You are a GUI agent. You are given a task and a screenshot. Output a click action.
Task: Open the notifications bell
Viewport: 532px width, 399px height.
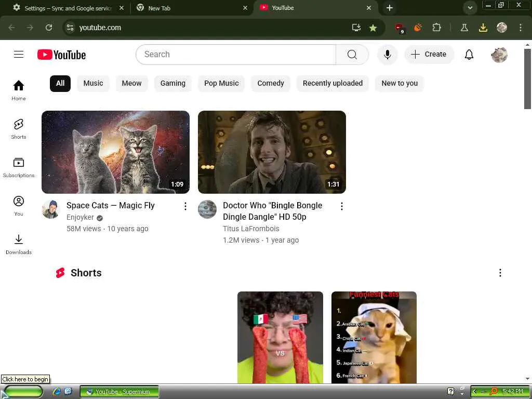click(469, 54)
